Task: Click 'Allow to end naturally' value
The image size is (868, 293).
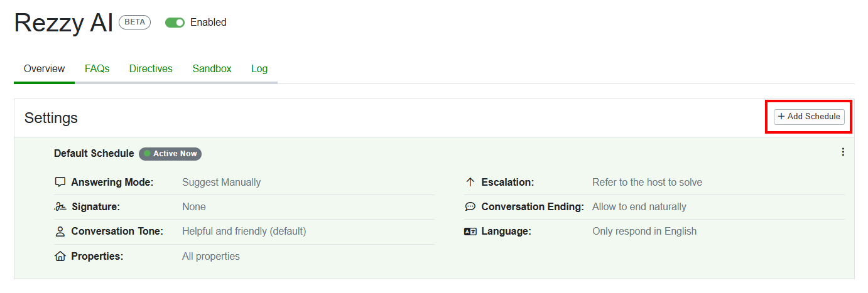Action: tap(639, 207)
